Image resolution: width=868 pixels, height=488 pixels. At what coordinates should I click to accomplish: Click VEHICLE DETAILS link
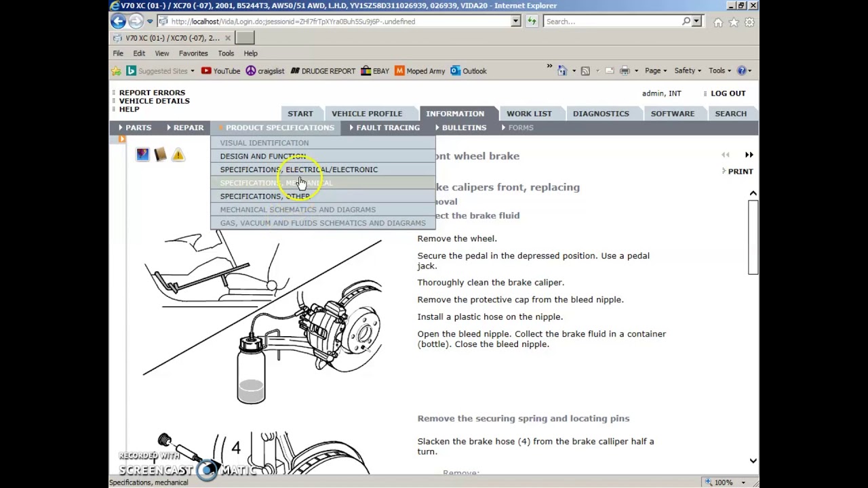pos(154,101)
